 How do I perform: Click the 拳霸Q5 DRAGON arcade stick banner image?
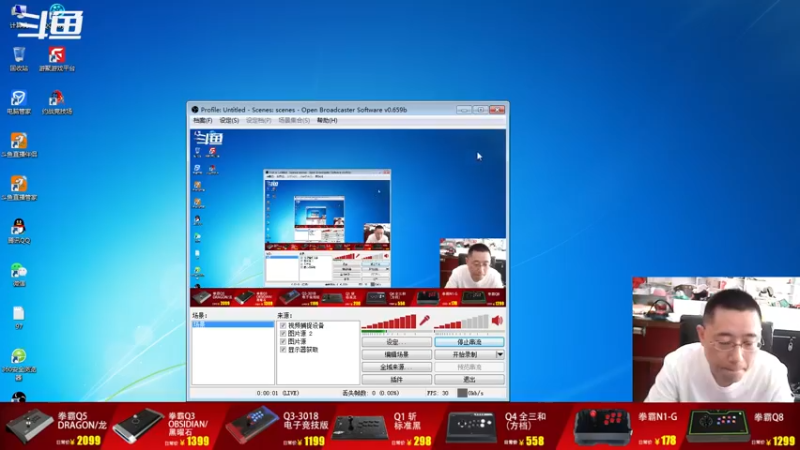(30, 426)
